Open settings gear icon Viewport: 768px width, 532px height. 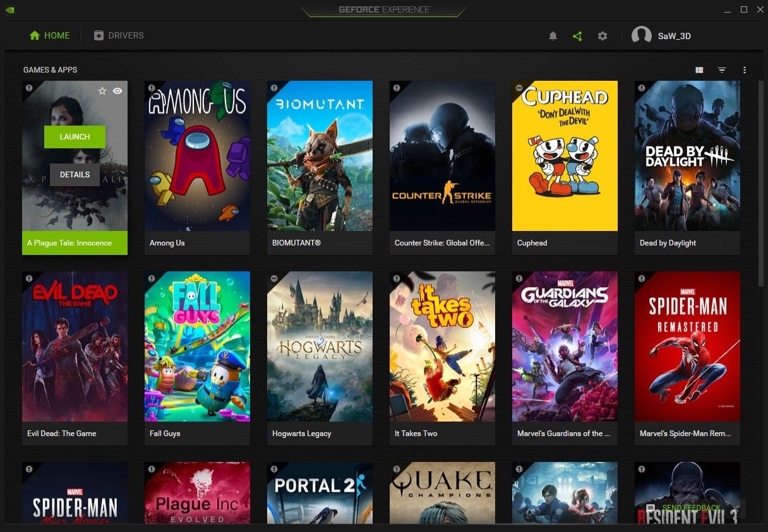[603, 36]
